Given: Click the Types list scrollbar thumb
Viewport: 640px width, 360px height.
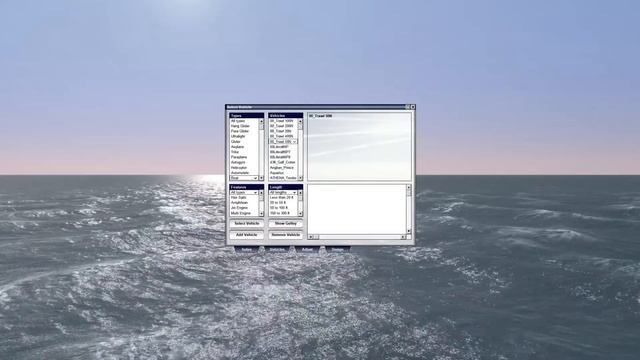Looking at the screenshot, I should [x=261, y=127].
